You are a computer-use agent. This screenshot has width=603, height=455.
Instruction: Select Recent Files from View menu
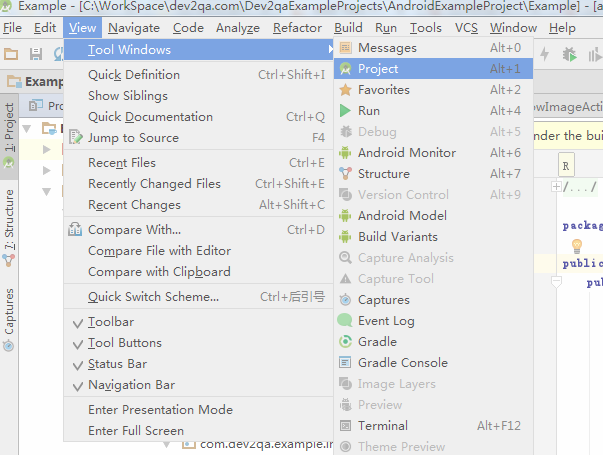[x=121, y=163]
